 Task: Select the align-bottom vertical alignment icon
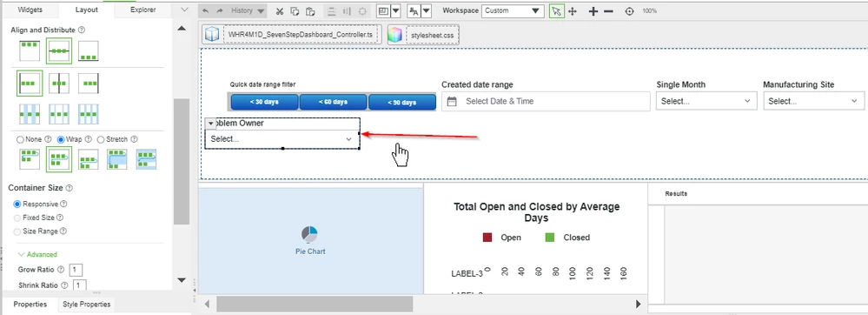[89, 50]
